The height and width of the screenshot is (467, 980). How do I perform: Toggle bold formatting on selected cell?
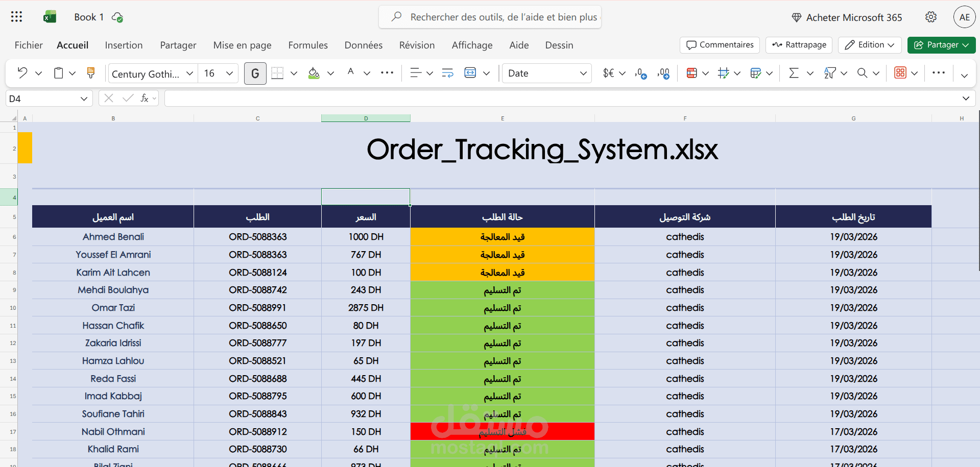point(255,72)
